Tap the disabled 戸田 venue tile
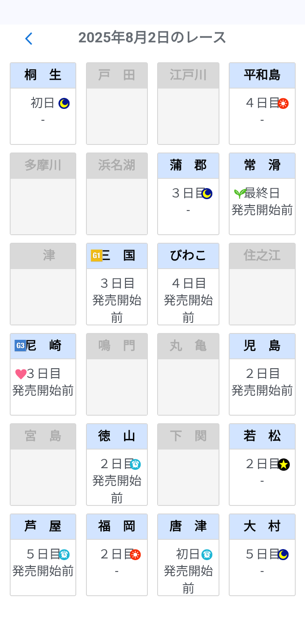The height and width of the screenshot is (644, 305). pyautogui.click(x=117, y=103)
